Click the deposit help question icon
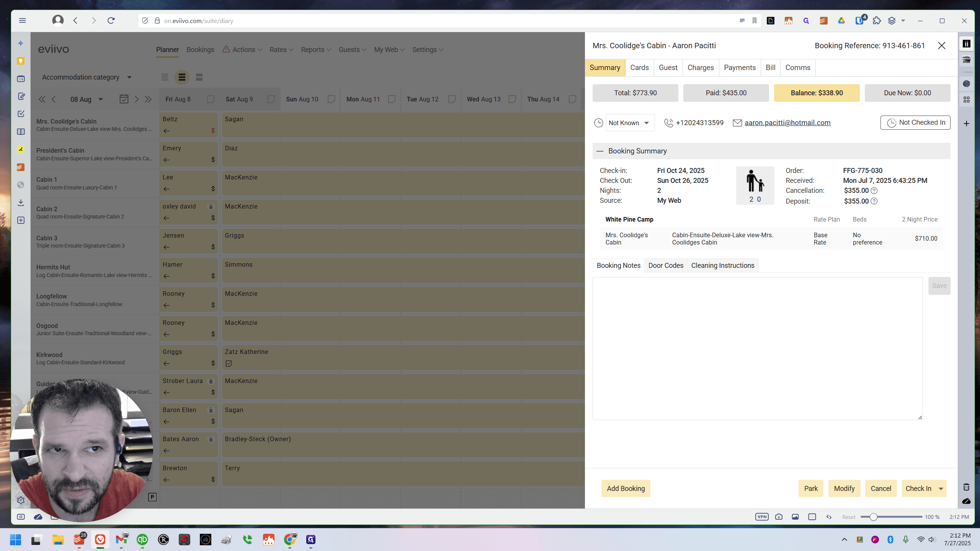This screenshot has width=980, height=551. pos(874,201)
